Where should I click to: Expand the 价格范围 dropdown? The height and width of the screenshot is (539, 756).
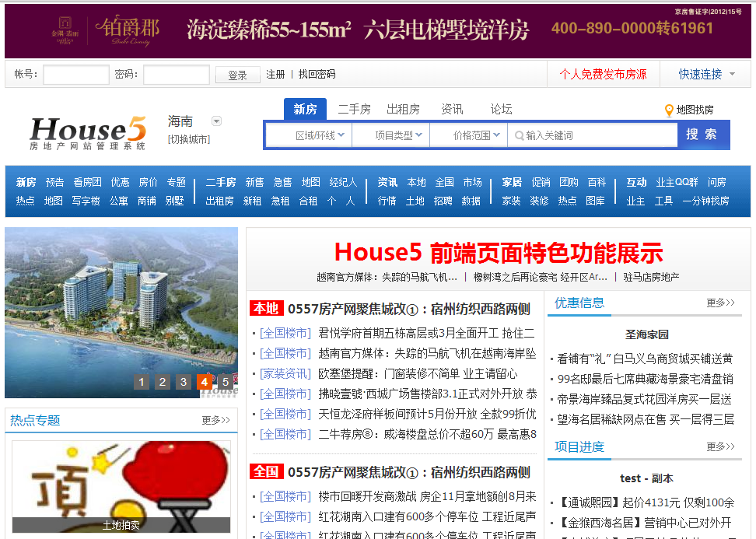click(469, 135)
